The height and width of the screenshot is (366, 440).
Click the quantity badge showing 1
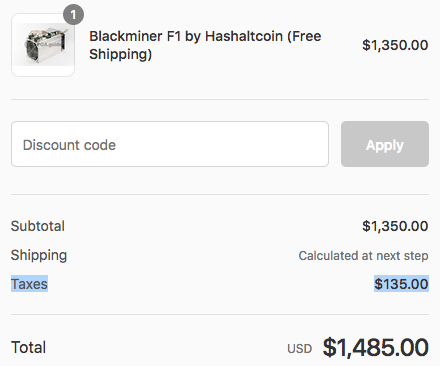click(x=73, y=14)
